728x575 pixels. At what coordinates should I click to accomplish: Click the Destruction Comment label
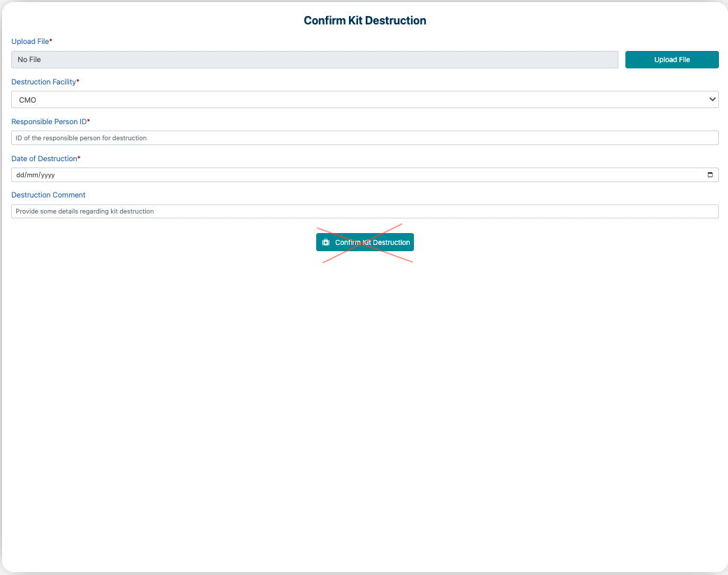48,195
